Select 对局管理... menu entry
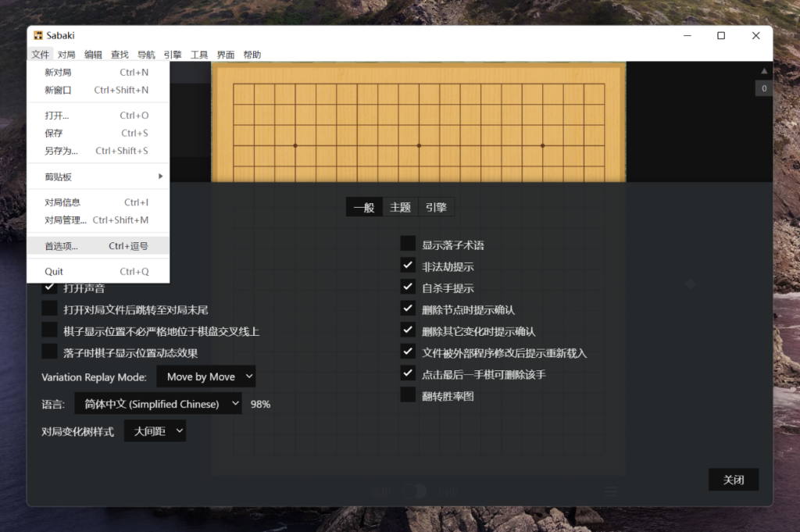 98,220
